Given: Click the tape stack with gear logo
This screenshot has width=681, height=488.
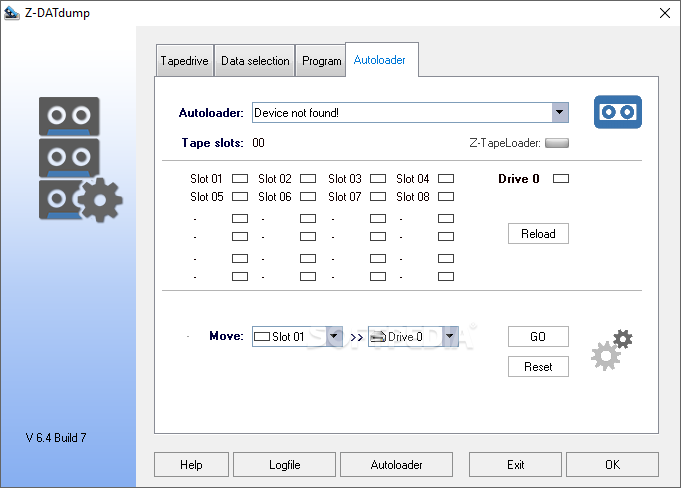Looking at the screenshot, I should click(81, 159).
